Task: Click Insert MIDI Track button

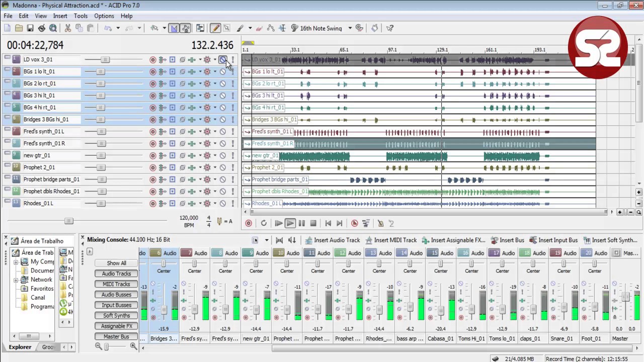Action: [x=391, y=240]
